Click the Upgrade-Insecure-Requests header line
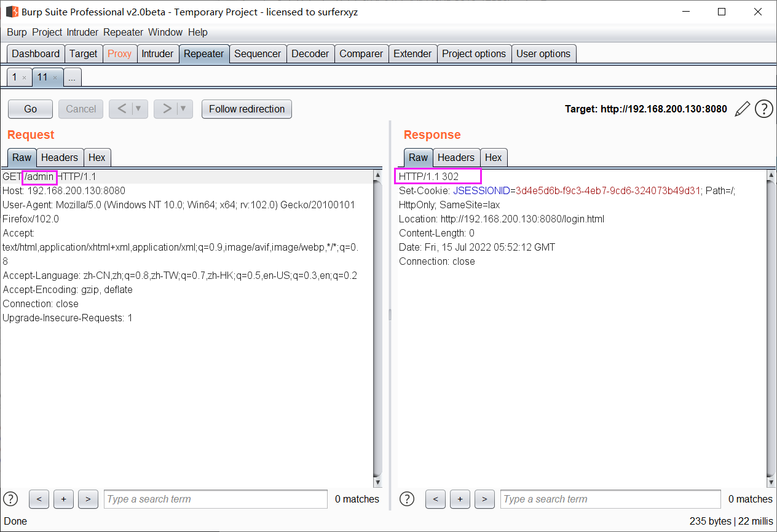The width and height of the screenshot is (777, 532). click(68, 318)
